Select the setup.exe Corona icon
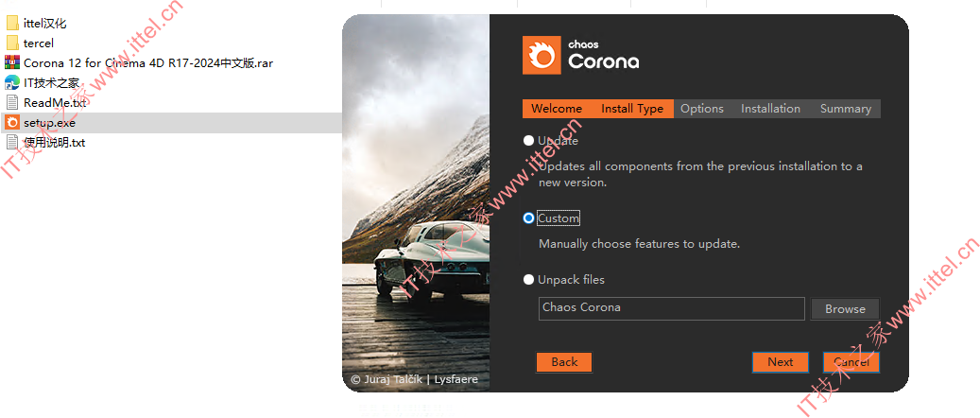980x418 pixels. coord(12,123)
